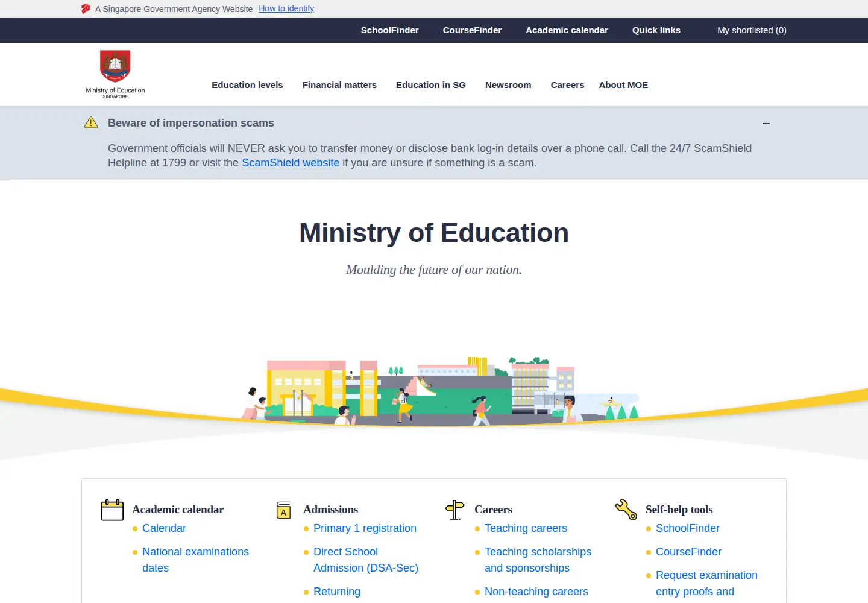Open Non-teaching careers link

point(536,592)
